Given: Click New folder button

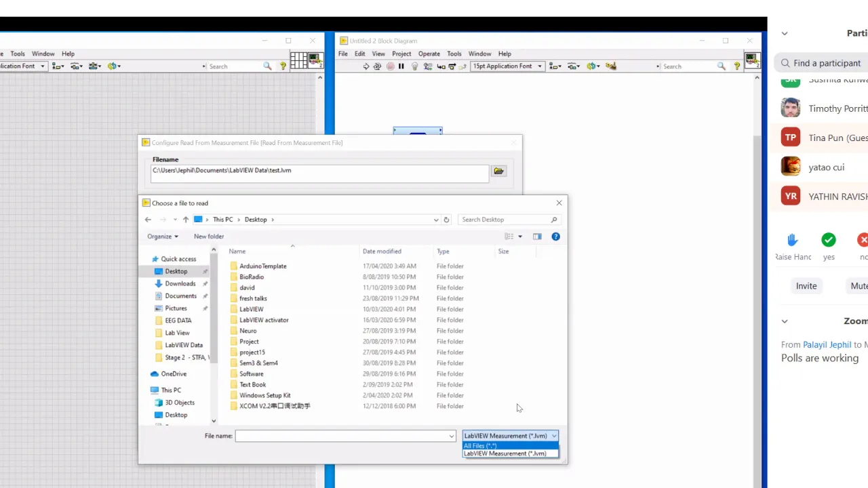Looking at the screenshot, I should [x=209, y=237].
